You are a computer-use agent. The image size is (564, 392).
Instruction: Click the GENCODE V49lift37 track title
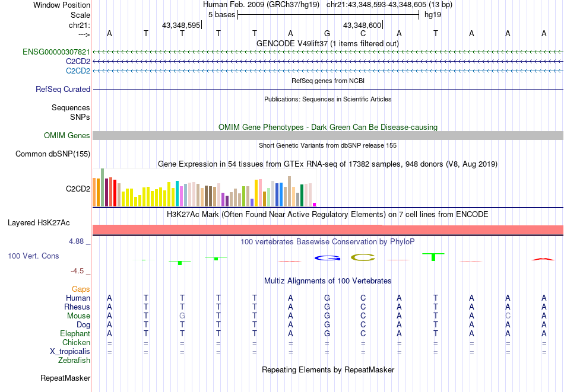(x=328, y=43)
